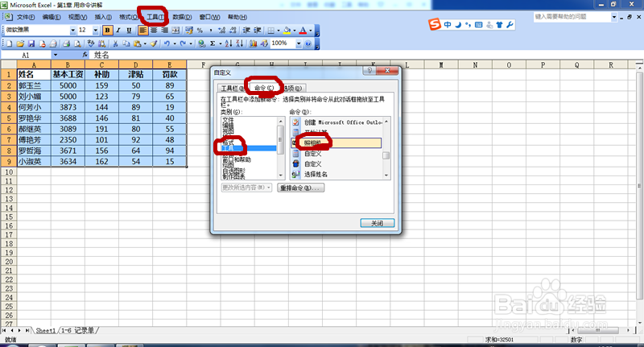Expand the font color dropdown arrow
Image resolution: width=644 pixels, height=347 pixels.
(x=311, y=30)
